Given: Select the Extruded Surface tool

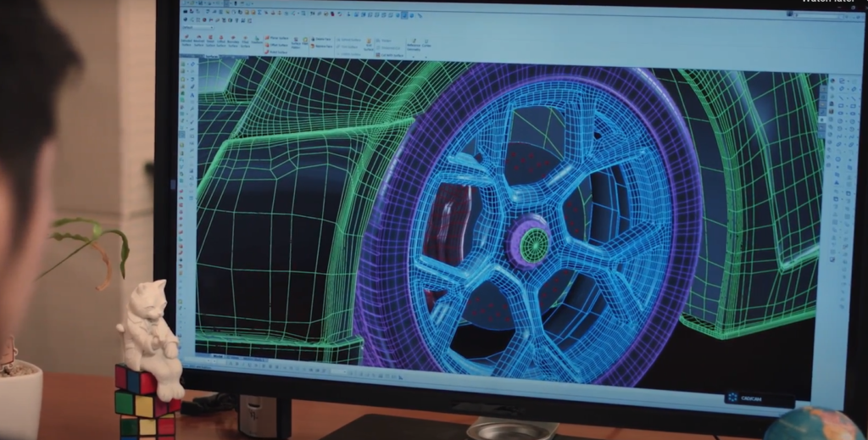Looking at the screenshot, I should tap(186, 42).
